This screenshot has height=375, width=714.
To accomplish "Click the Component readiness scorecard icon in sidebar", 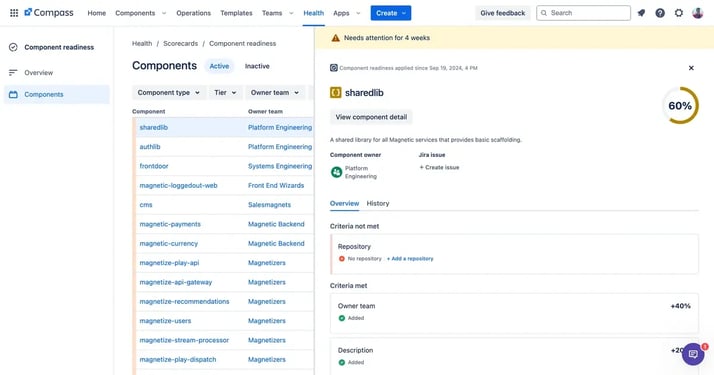I will click(x=13, y=47).
